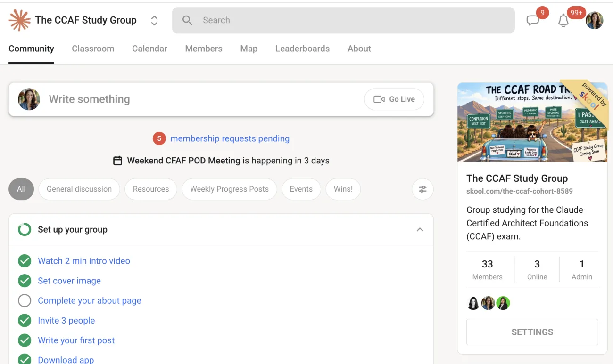
Task: Filter posts by Wins! category
Action: pyautogui.click(x=343, y=189)
